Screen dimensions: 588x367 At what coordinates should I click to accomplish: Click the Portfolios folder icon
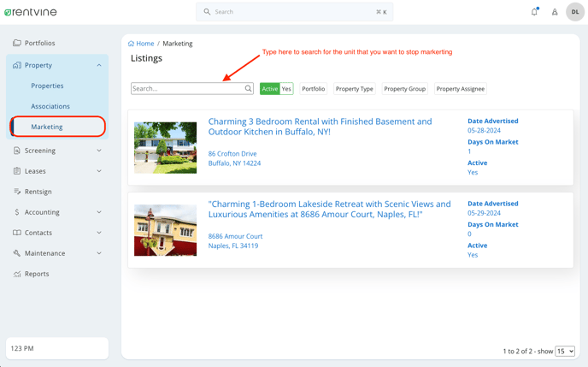click(17, 43)
